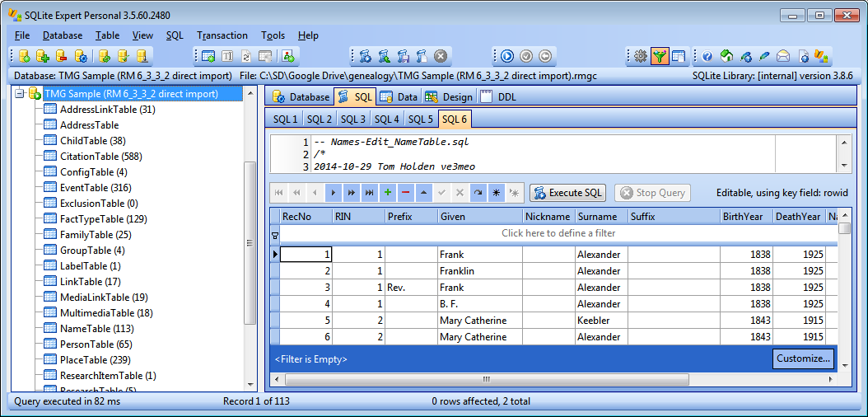868x417 pixels.
Task: Click the up-triangle edit record button
Action: click(x=423, y=193)
